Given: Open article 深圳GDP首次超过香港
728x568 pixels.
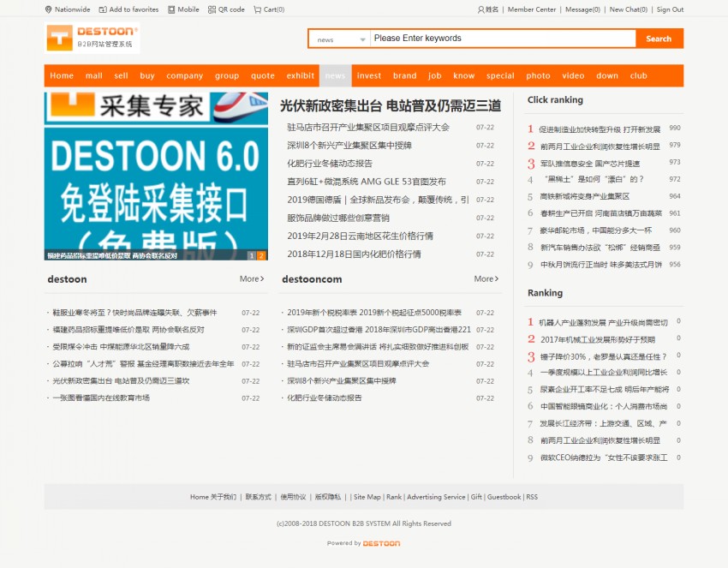Looking at the screenshot, I should pos(379,330).
